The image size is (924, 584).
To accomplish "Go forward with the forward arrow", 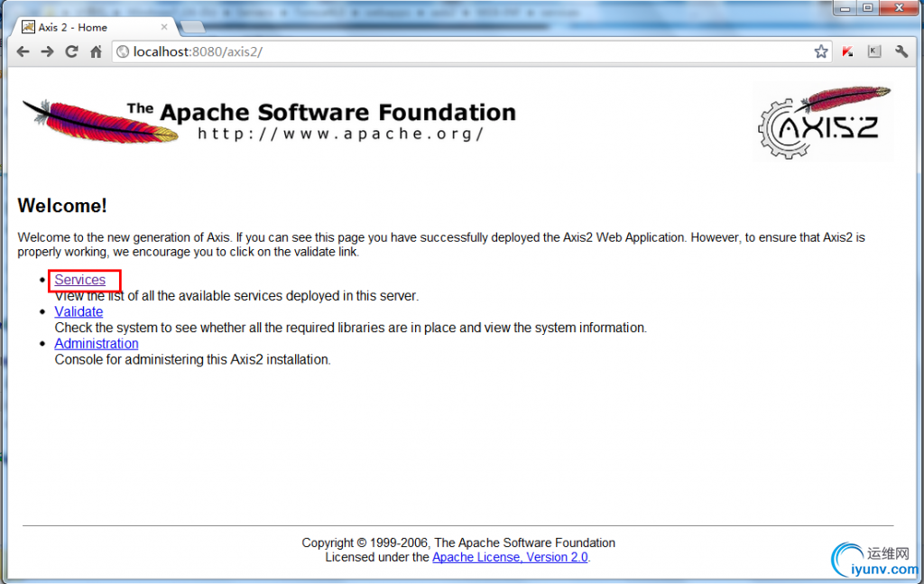I will (47, 51).
